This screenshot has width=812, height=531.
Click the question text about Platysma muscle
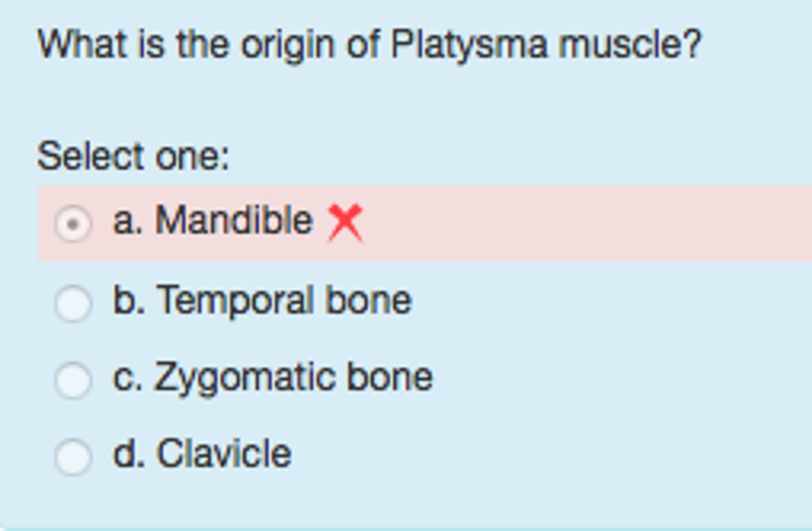tap(369, 44)
